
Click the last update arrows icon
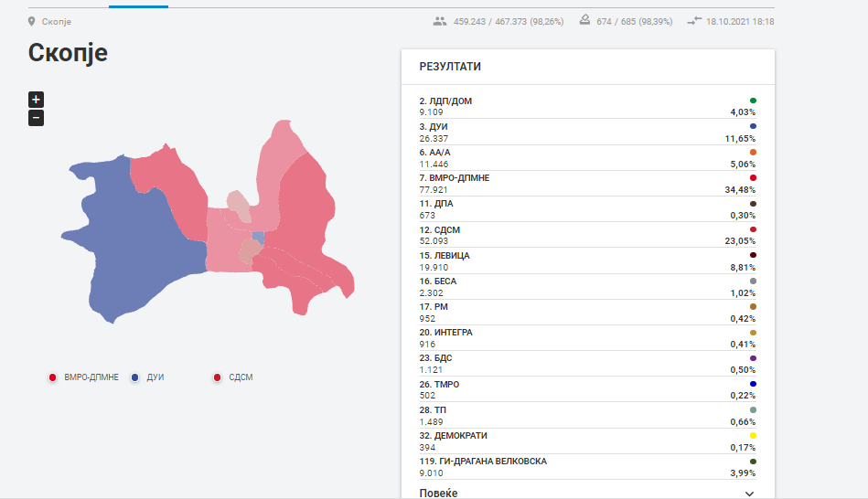(x=695, y=21)
